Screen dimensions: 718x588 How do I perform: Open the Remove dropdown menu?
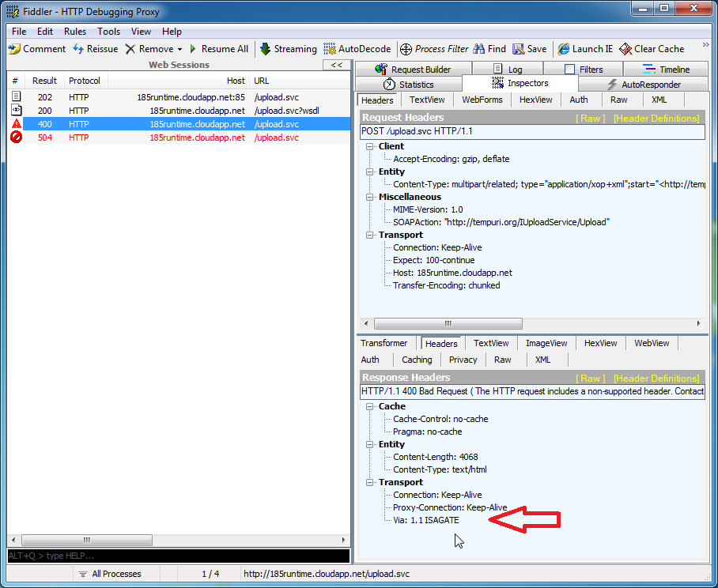click(179, 49)
